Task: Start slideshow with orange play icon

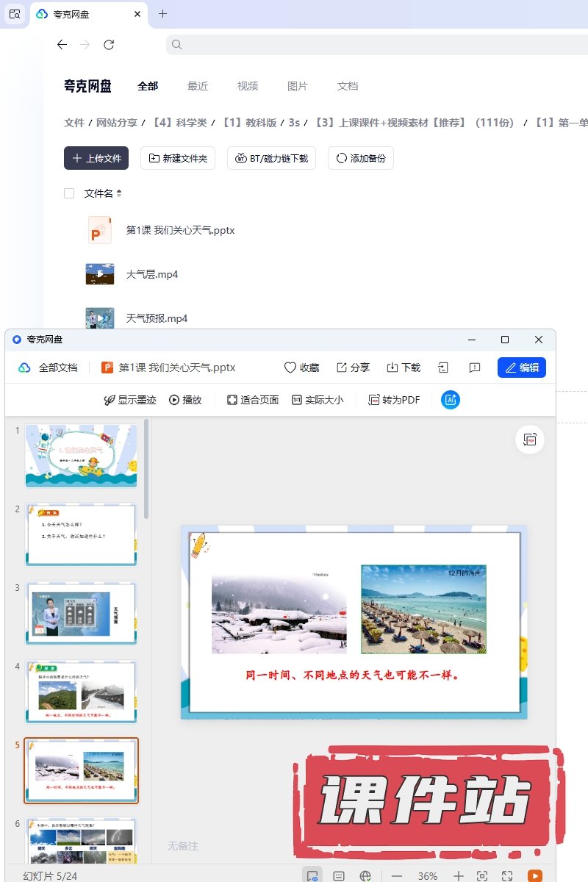Action: 535,875
